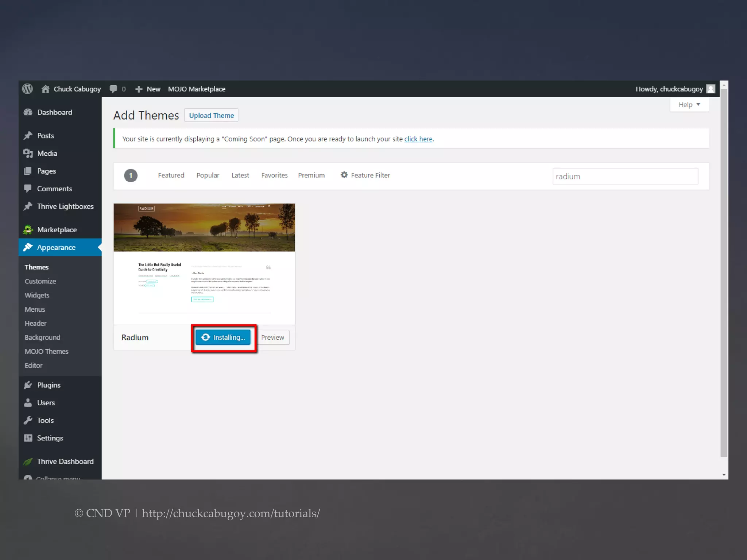
Task: Follow the 'click here' launch link
Action: coord(418,139)
